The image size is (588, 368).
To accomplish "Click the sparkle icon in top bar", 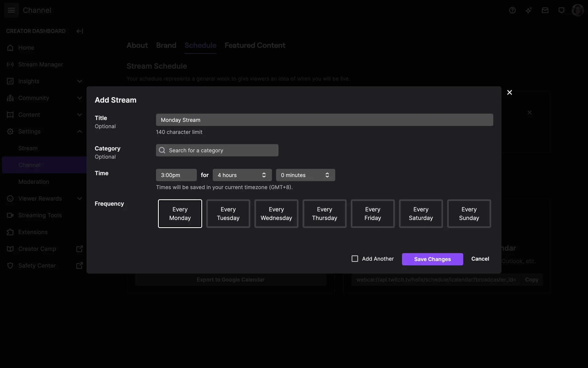I will (x=529, y=10).
